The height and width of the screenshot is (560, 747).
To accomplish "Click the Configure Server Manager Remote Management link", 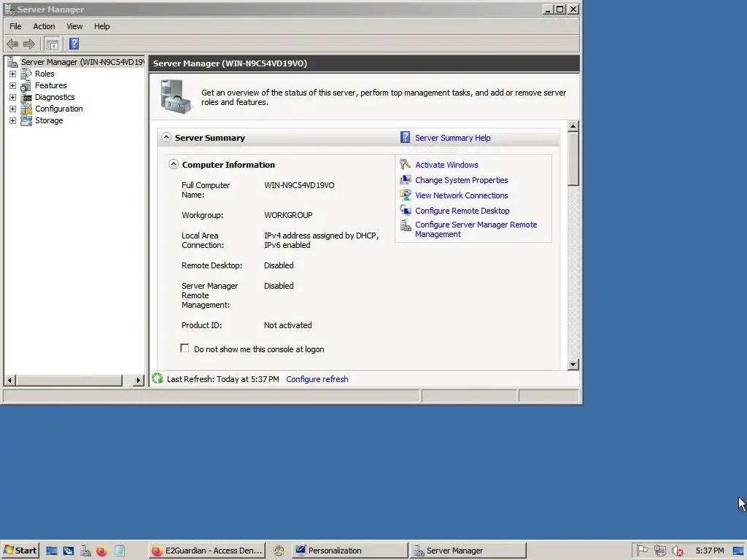I will point(476,230).
